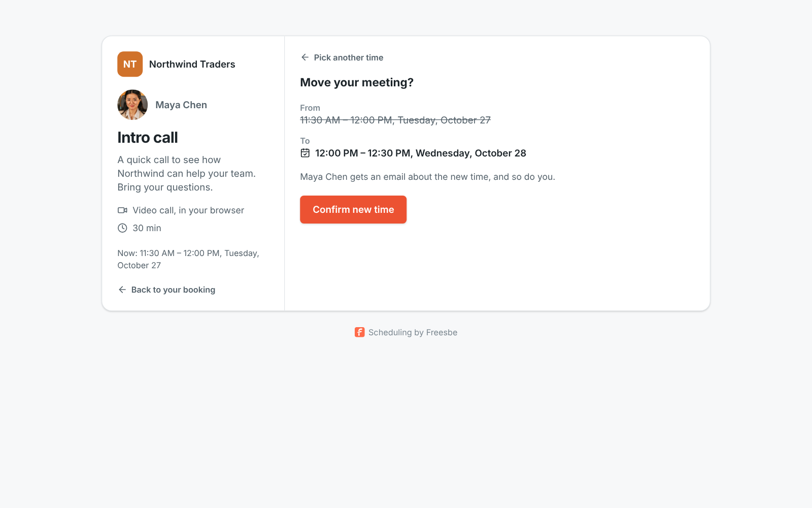Open the Scheduling by Freesbe link
Screen dimensions: 812x508
406,332
